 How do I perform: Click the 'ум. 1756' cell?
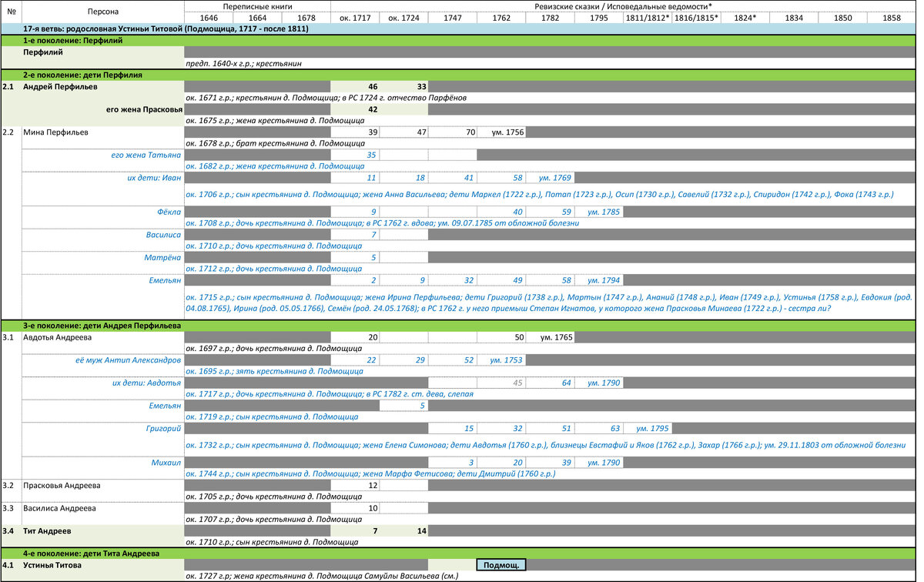click(x=501, y=132)
